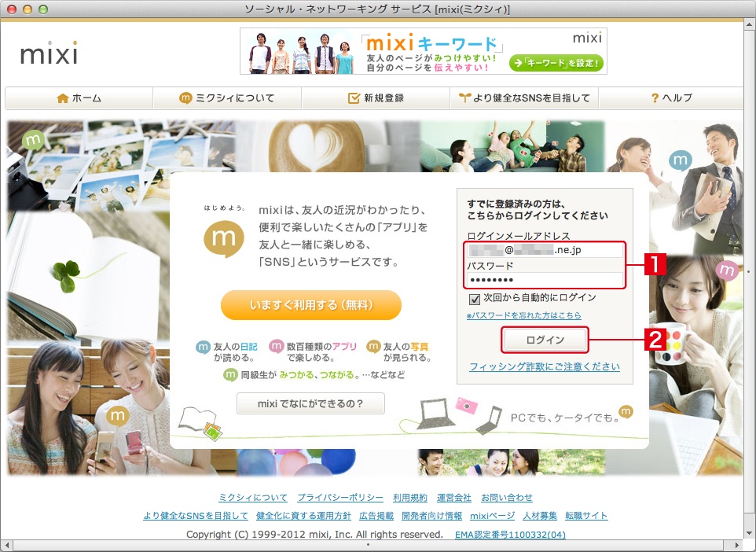Click the small orange m bubble after ケータイでも
This screenshot has height=552, width=756.
626,411
